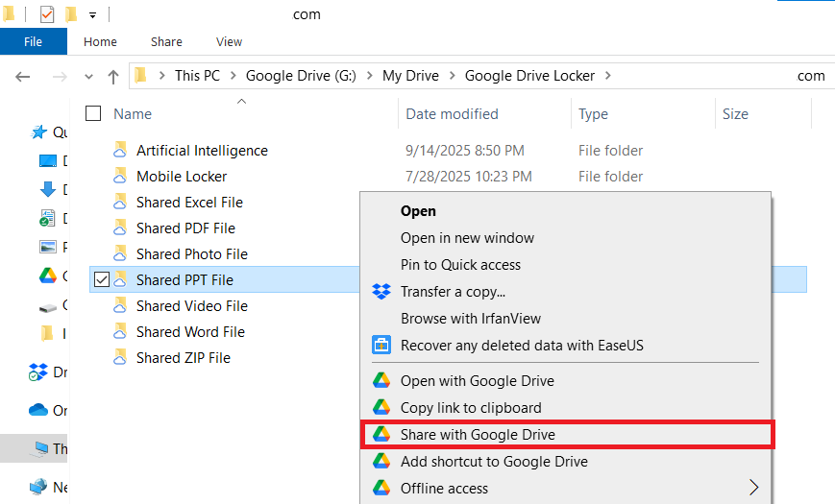This screenshot has width=835, height=504.
Task: Click the OneDrive cloud icon in the sidebar
Action: coord(38,410)
